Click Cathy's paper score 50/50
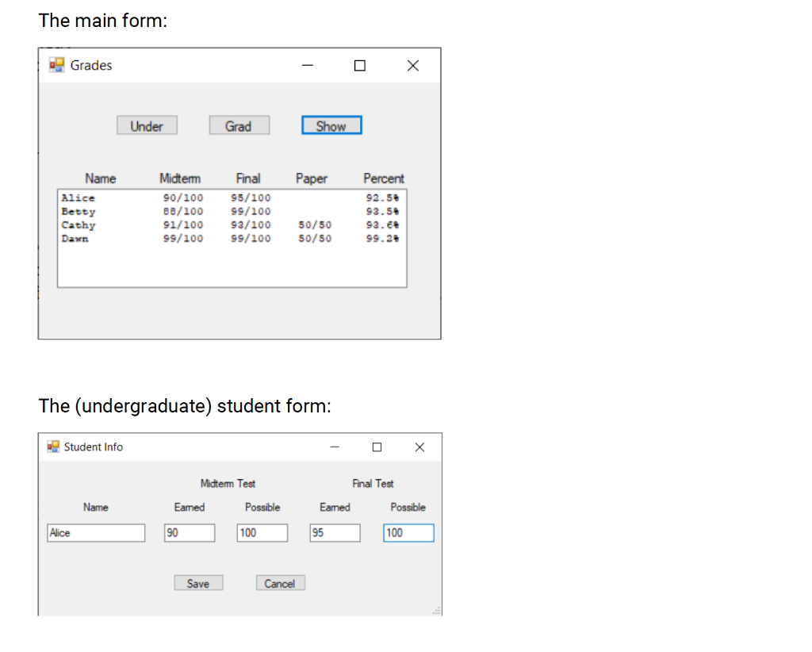The image size is (812, 652). coord(315,224)
